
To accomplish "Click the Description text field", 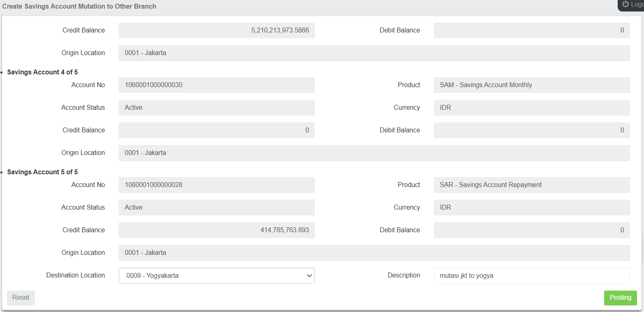I will tap(531, 276).
